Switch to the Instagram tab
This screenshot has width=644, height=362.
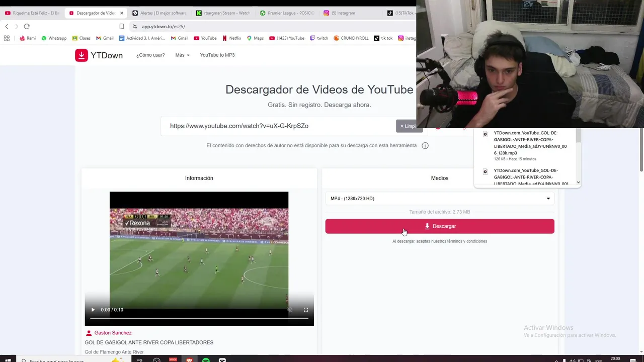click(x=351, y=13)
